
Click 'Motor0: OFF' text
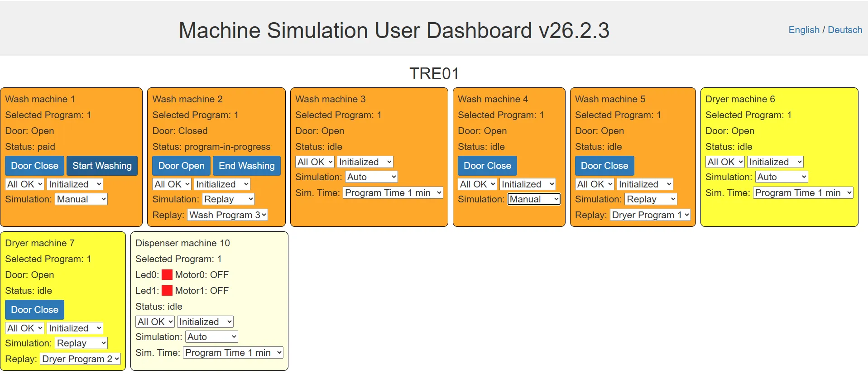(x=202, y=275)
